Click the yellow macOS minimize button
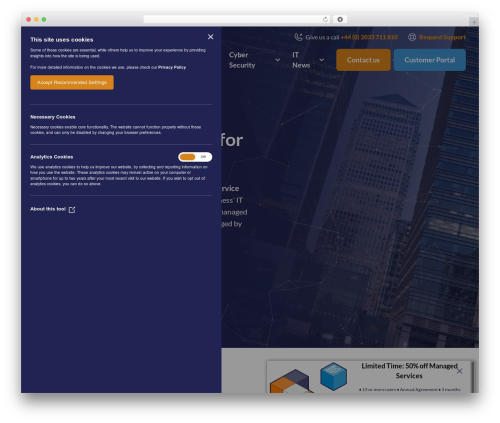The width and height of the screenshot is (500, 423). (36, 19)
